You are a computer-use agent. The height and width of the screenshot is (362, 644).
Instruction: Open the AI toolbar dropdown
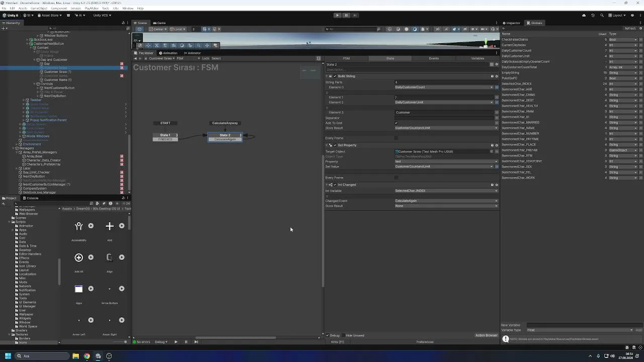click(80, 15)
